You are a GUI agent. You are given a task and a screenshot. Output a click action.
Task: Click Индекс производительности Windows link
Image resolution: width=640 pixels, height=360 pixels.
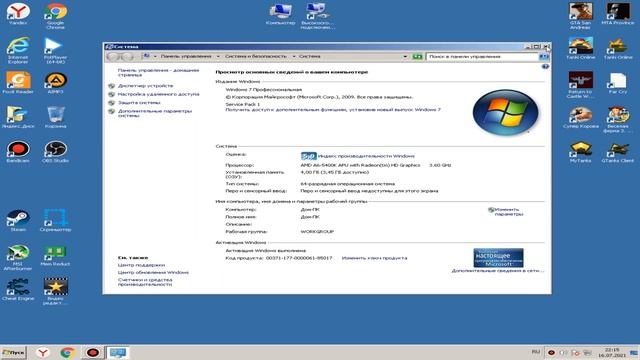[366, 156]
